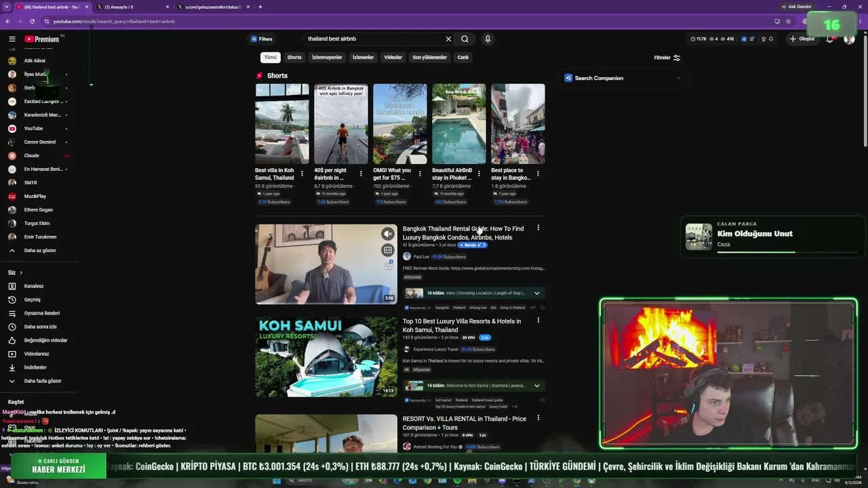Open the Bangkok Thailand Rental Guide video title
868x488 pixels.
click(x=463, y=233)
